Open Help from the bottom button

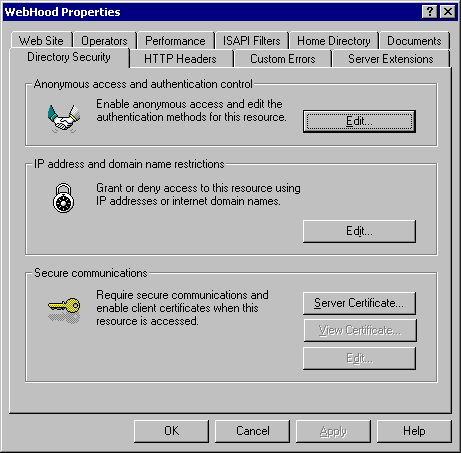click(x=414, y=431)
